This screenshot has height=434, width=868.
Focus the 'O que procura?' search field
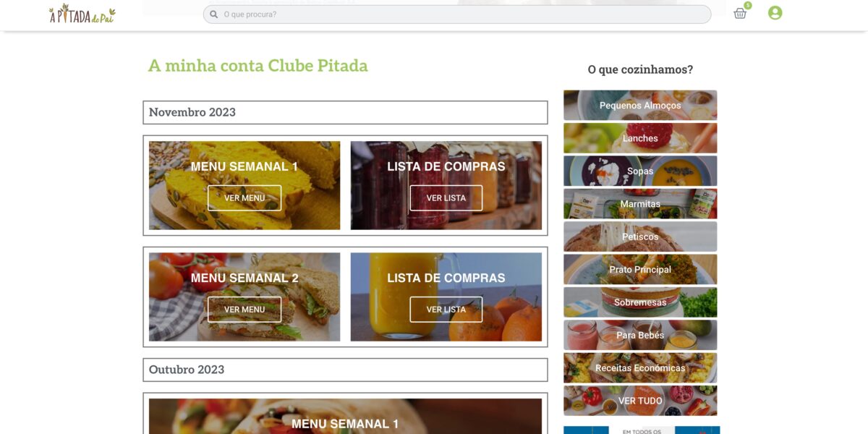coord(457,14)
